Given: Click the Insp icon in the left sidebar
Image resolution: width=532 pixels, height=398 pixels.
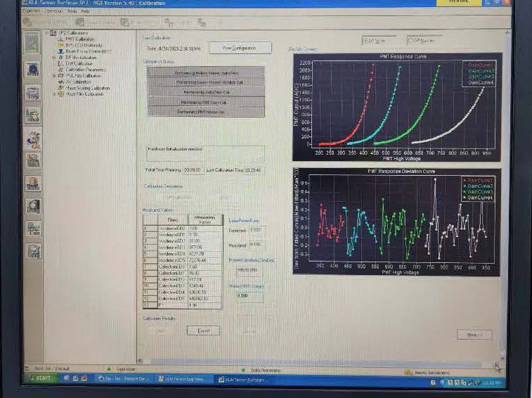Looking at the screenshot, I should (33, 161).
